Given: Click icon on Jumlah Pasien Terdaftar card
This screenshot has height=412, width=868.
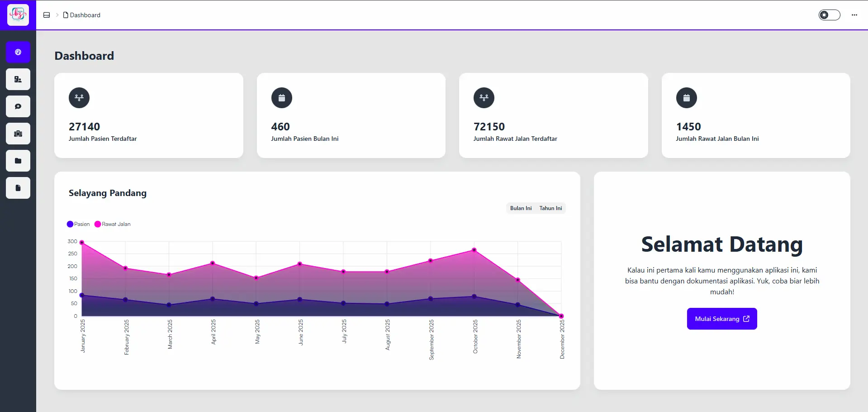Looking at the screenshot, I should 79,98.
